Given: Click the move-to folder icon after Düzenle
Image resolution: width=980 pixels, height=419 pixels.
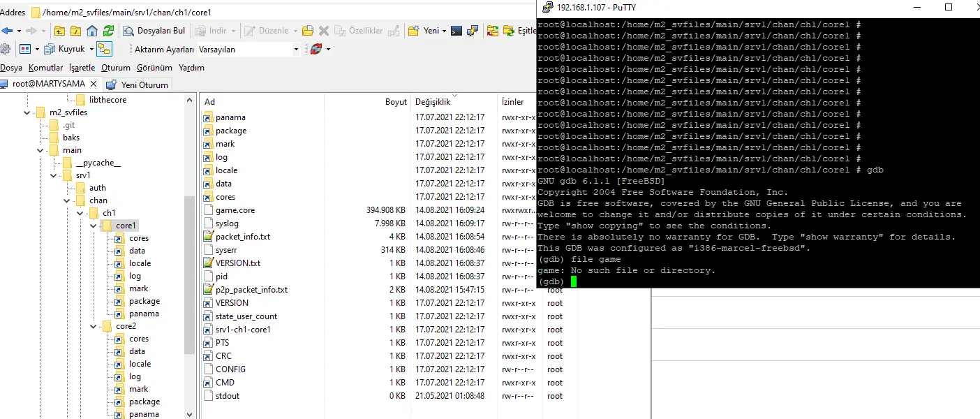Looking at the screenshot, I should [307, 31].
